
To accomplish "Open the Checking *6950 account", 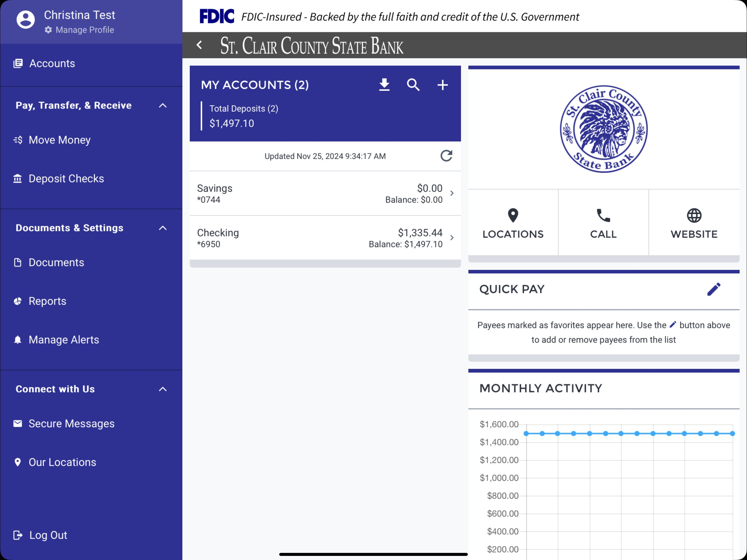I will point(325,238).
